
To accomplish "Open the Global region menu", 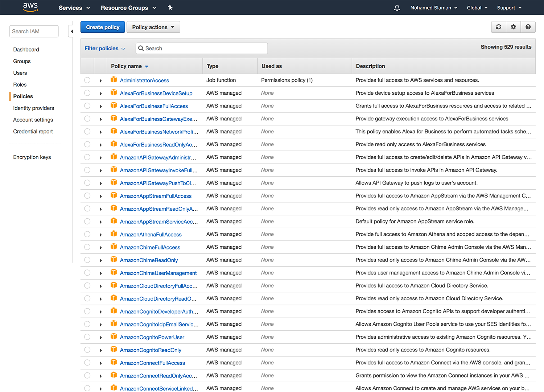I will point(477,8).
